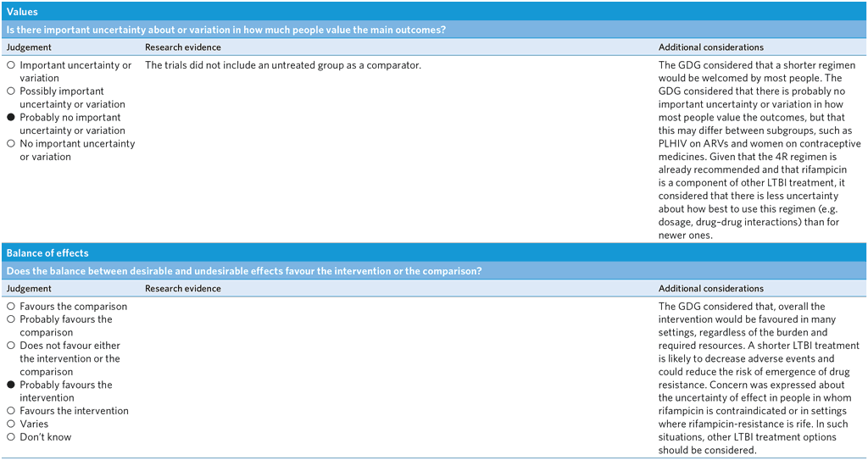Screen dimensions: 868x460
Task: Pick the 'Don't know' radio option
Action: pyautogui.click(x=11, y=437)
